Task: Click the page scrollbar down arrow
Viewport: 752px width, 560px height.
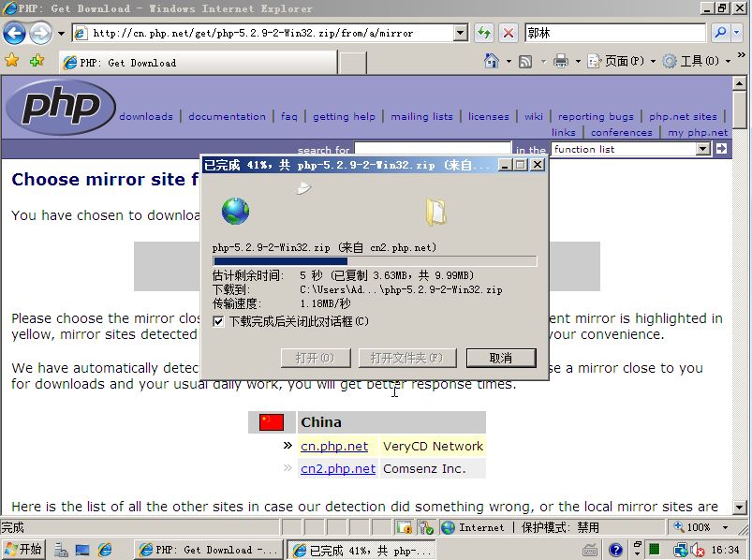Action: tap(739, 508)
